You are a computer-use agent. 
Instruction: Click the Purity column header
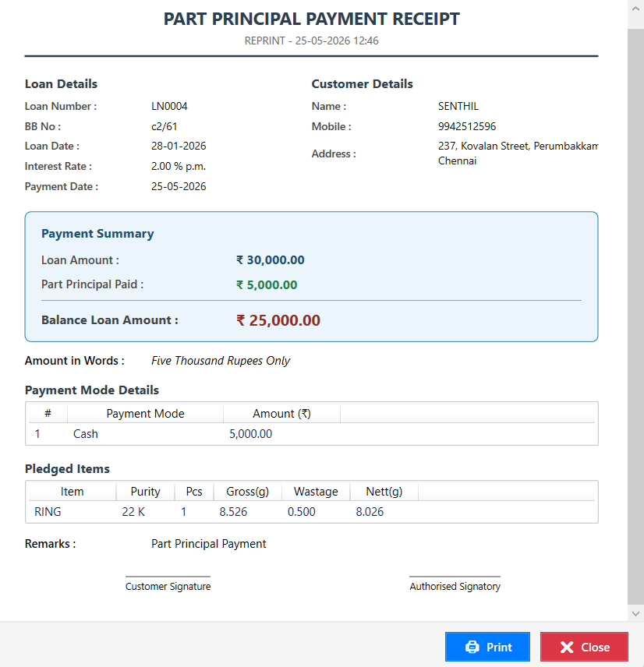pos(145,492)
